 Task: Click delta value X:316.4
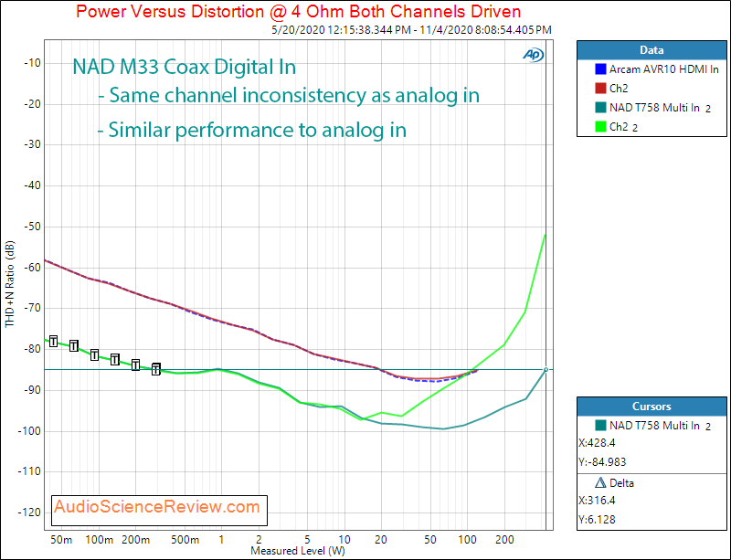tap(597, 501)
